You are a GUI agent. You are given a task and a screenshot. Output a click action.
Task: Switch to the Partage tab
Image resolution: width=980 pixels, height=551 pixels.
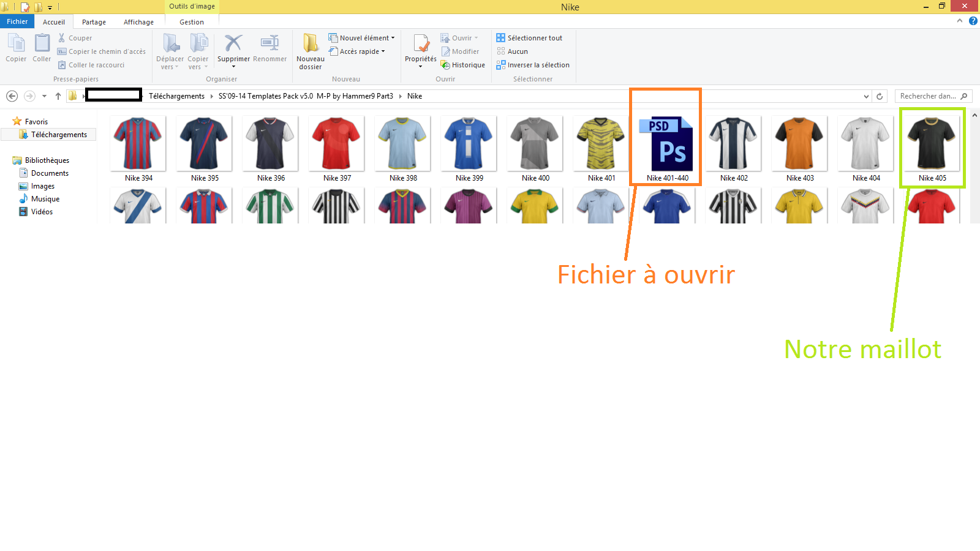94,22
